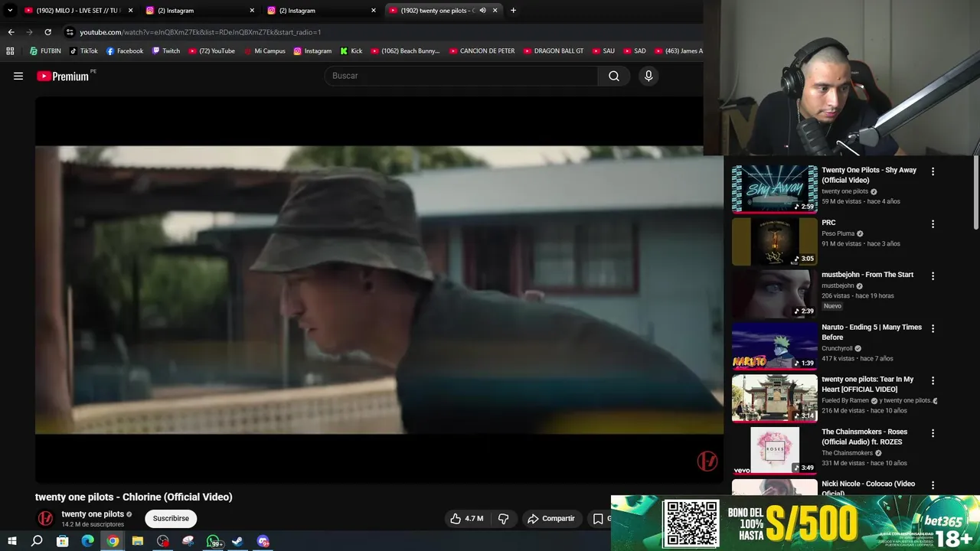The width and height of the screenshot is (980, 551).
Task: Open PRC Peso Pluma thumbnail
Action: (774, 242)
